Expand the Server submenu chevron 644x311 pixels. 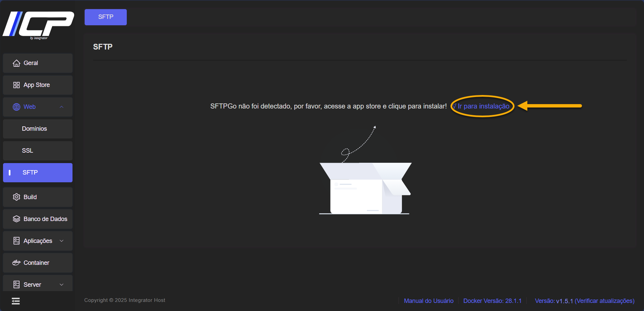coord(61,285)
